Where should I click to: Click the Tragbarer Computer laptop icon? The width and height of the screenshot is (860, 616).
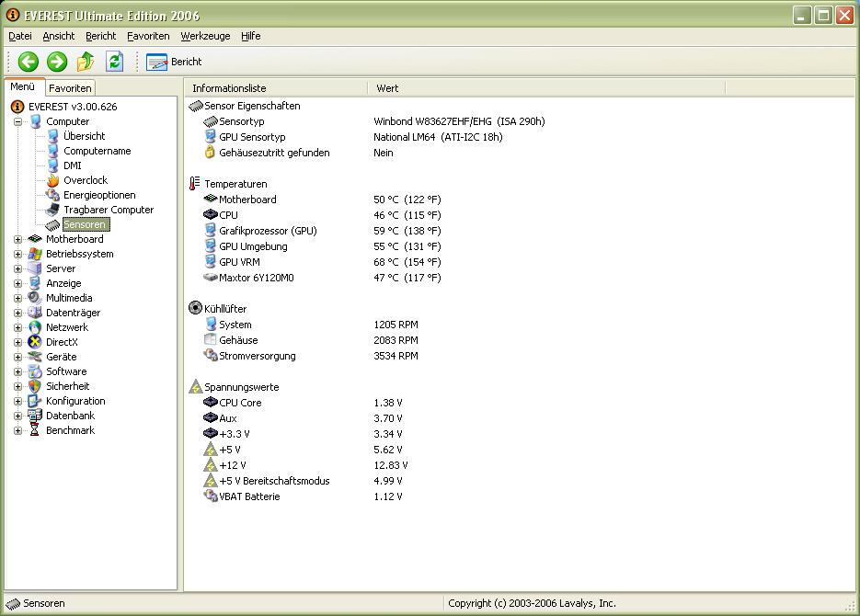(x=52, y=210)
